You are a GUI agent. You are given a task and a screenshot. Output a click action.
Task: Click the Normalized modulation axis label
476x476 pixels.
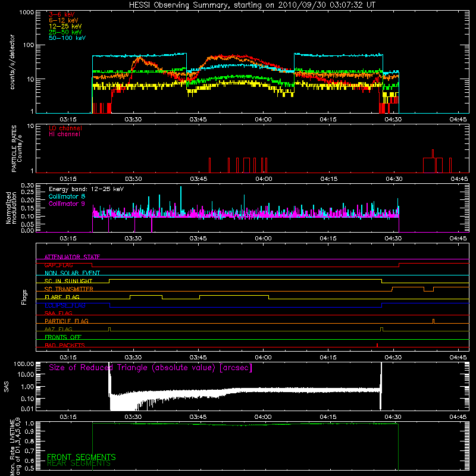click(11, 208)
